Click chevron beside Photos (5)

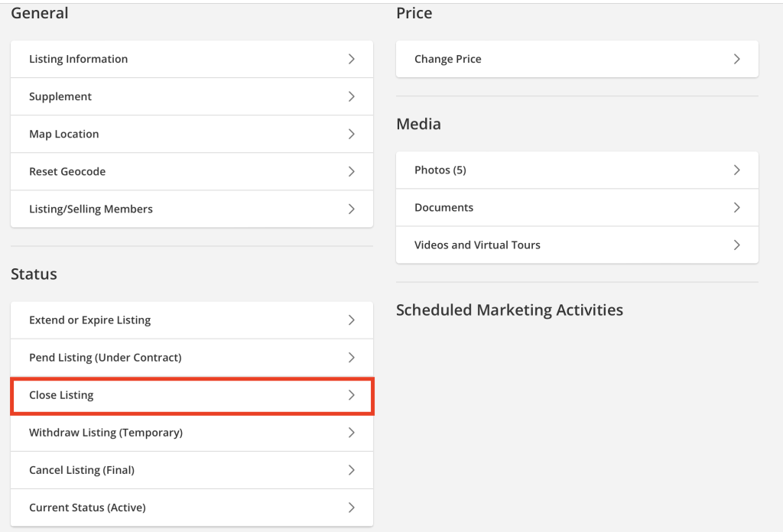[737, 170]
